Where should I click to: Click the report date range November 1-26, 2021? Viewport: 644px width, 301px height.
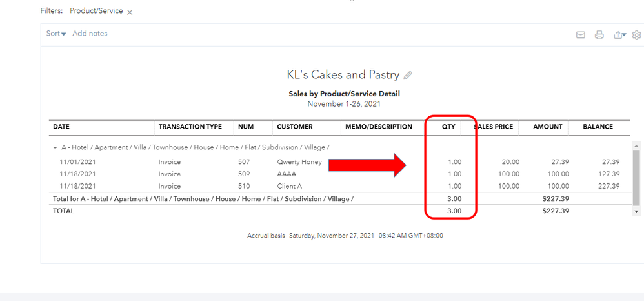(x=344, y=104)
